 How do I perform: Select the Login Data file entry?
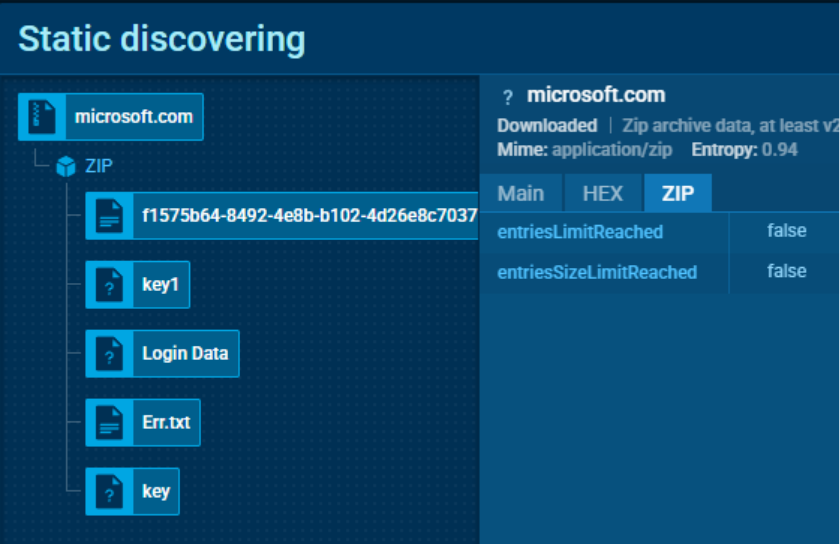[x=162, y=354]
